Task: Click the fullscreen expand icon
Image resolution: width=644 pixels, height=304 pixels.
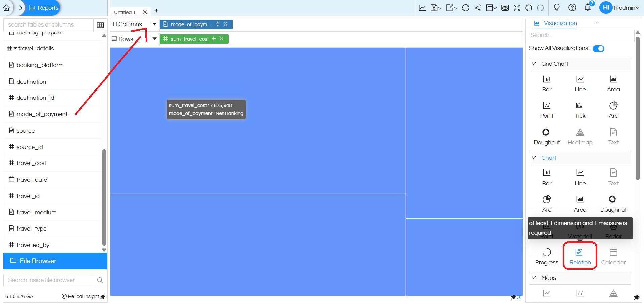Action: coord(517,8)
